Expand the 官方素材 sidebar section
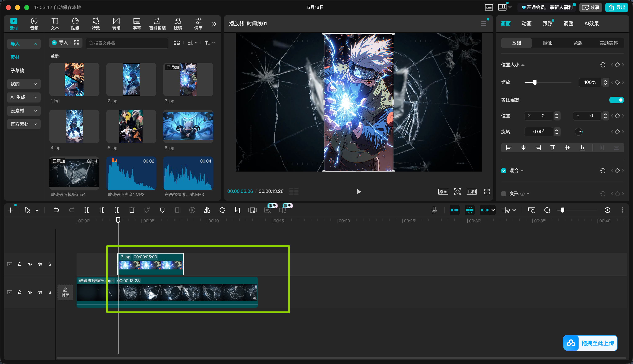 [x=24, y=124]
